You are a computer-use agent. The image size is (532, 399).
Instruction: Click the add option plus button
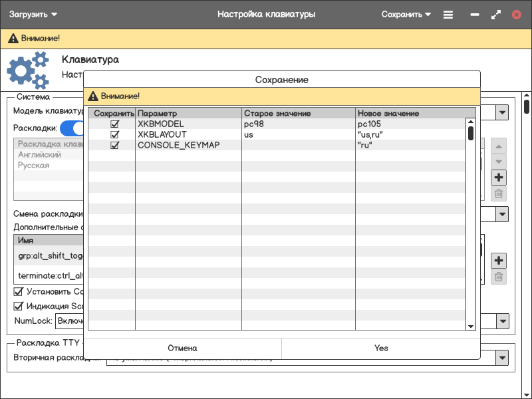(499, 261)
